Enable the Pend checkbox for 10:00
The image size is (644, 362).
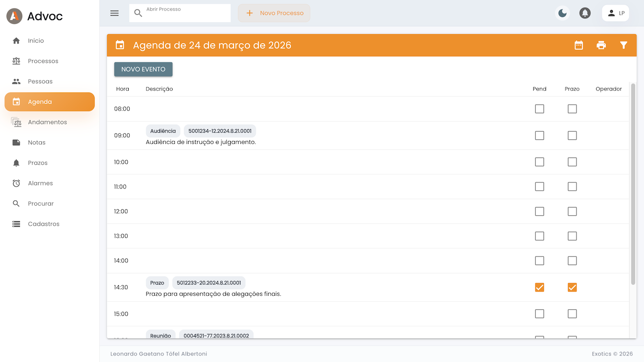click(x=539, y=162)
